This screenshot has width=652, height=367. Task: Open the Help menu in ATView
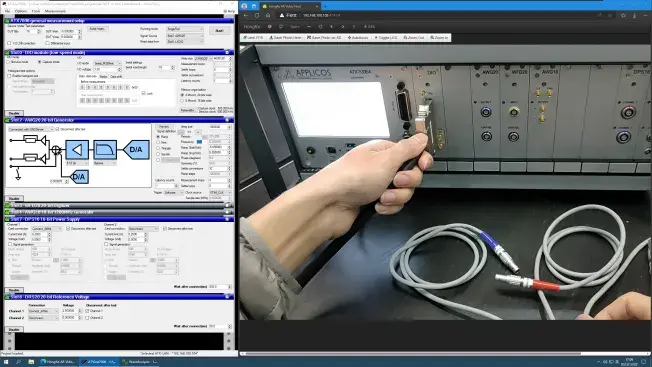230,11
